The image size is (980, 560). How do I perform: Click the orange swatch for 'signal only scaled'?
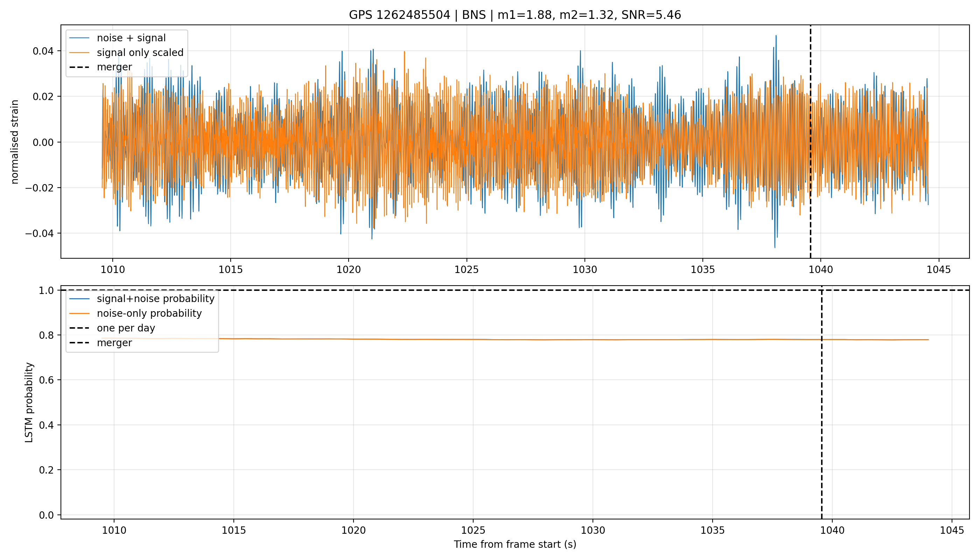[x=79, y=53]
